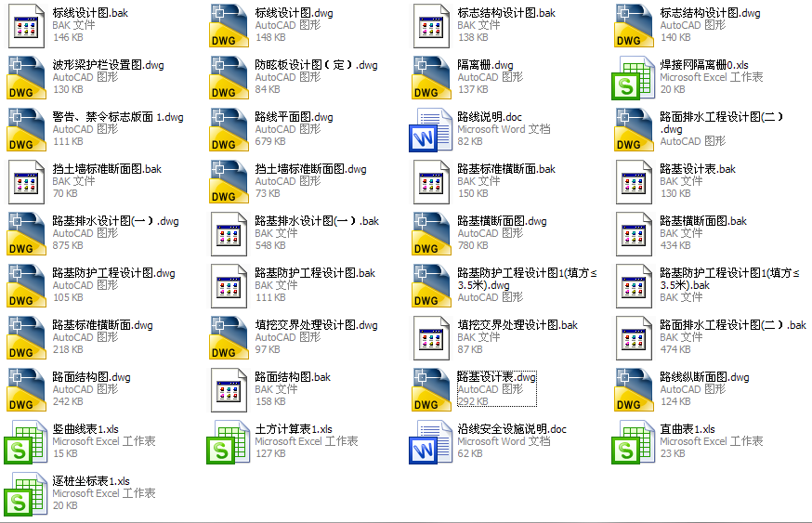Click 路基防护工程设计图1(填方≤3.5米).bak icon
Viewport: 812px width, 523px height.
pos(634,286)
